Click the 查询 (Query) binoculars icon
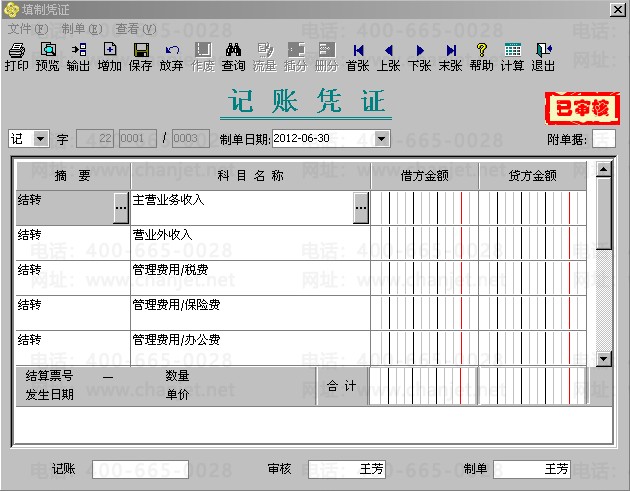The image size is (630, 491). point(233,56)
